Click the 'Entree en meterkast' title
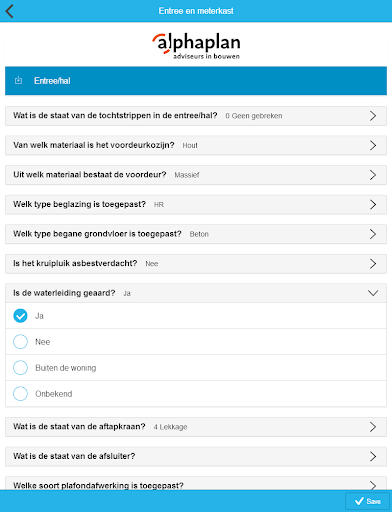392x512 pixels. (x=196, y=11)
